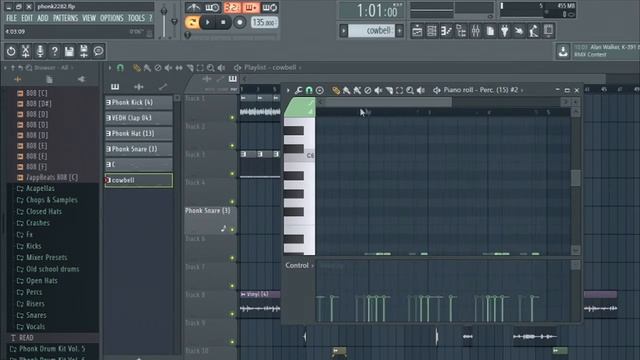Click the question mark help icon in shortcut panel
Image resolution: width=640 pixels, height=360 pixels.
(x=54, y=51)
